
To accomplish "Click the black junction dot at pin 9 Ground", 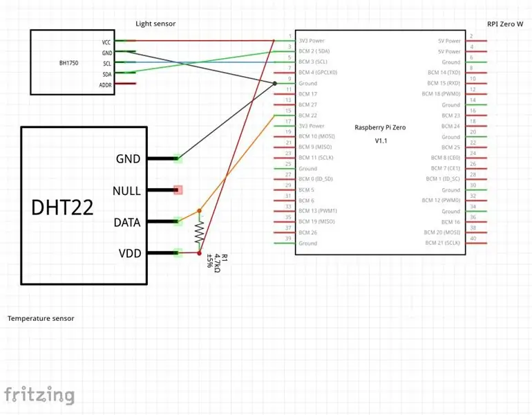I will click(x=275, y=83).
